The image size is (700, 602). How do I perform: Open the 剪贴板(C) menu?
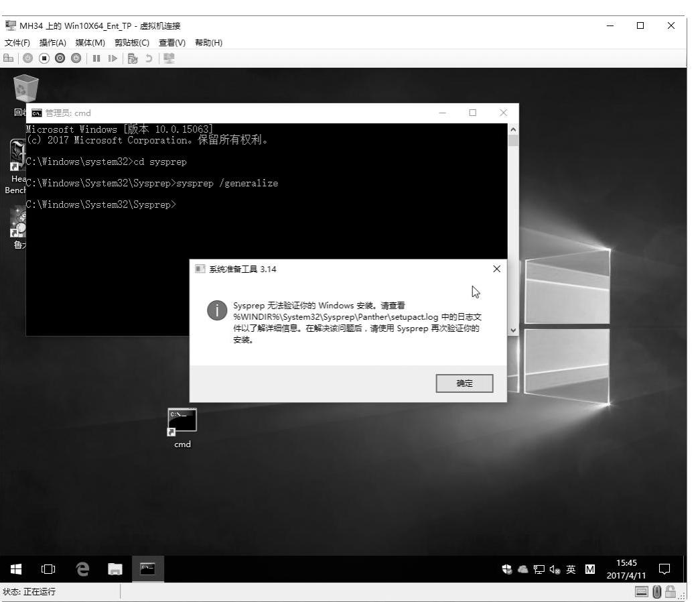[x=132, y=42]
